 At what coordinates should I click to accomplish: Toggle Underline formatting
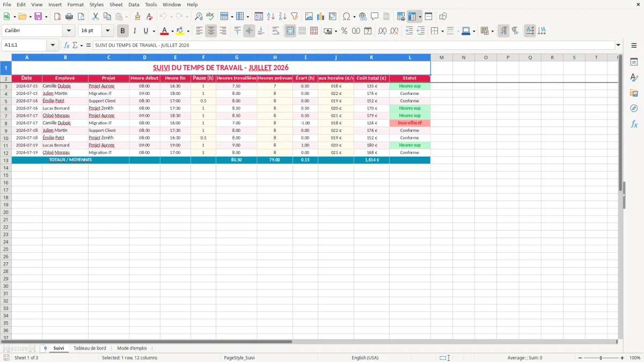(x=145, y=31)
